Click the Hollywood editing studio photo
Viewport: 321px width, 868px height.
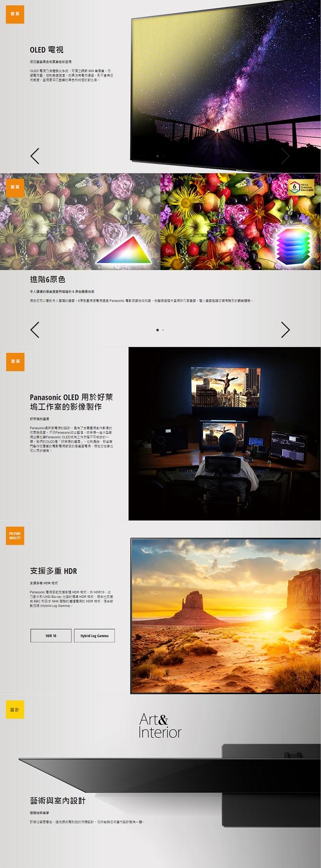(225, 433)
